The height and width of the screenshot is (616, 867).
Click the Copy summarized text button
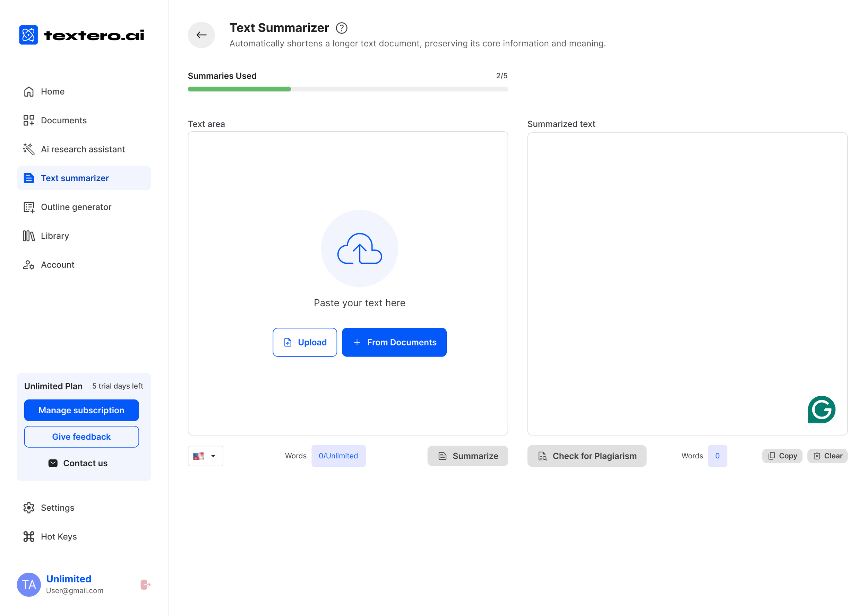(x=782, y=456)
